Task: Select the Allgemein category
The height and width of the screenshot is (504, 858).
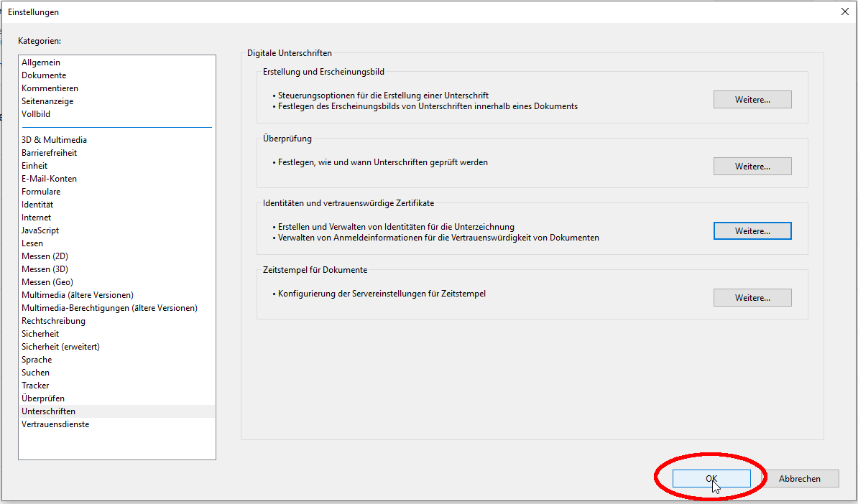Action: tap(41, 62)
